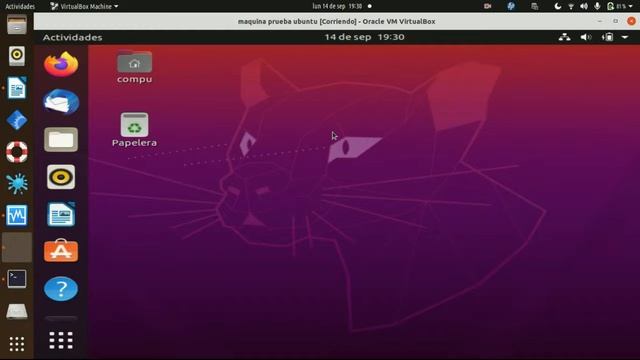Click screen recording indicator in host tray
Screen dimensions: 640x360
tap(487, 6)
